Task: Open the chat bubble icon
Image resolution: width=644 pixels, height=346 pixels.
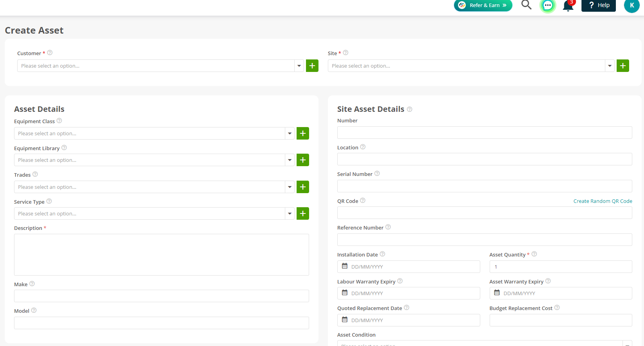Action: (x=548, y=5)
